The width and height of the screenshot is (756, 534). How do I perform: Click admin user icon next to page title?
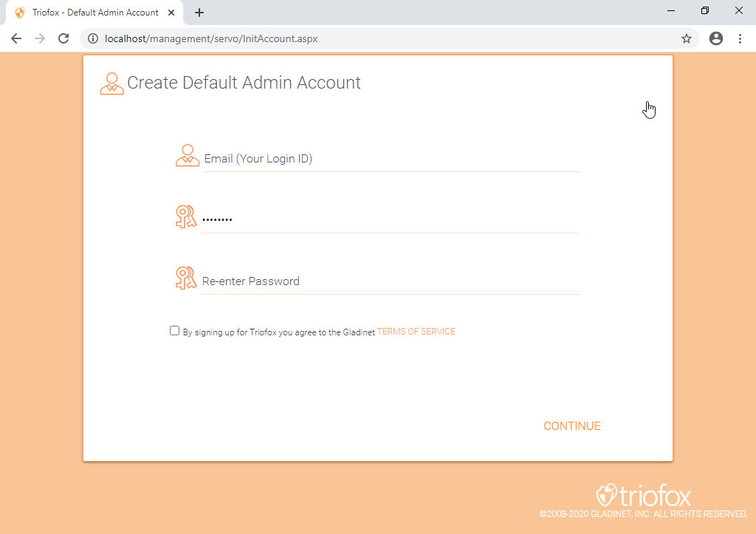coord(112,83)
